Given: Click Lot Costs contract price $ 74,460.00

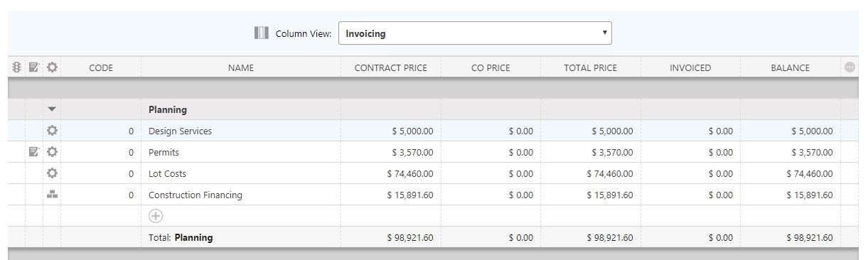Looking at the screenshot, I should coord(410,174).
